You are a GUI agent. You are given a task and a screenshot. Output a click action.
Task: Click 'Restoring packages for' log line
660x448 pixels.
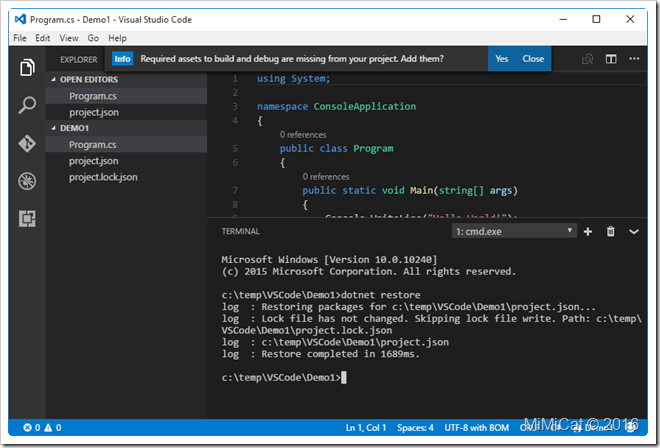pos(408,307)
